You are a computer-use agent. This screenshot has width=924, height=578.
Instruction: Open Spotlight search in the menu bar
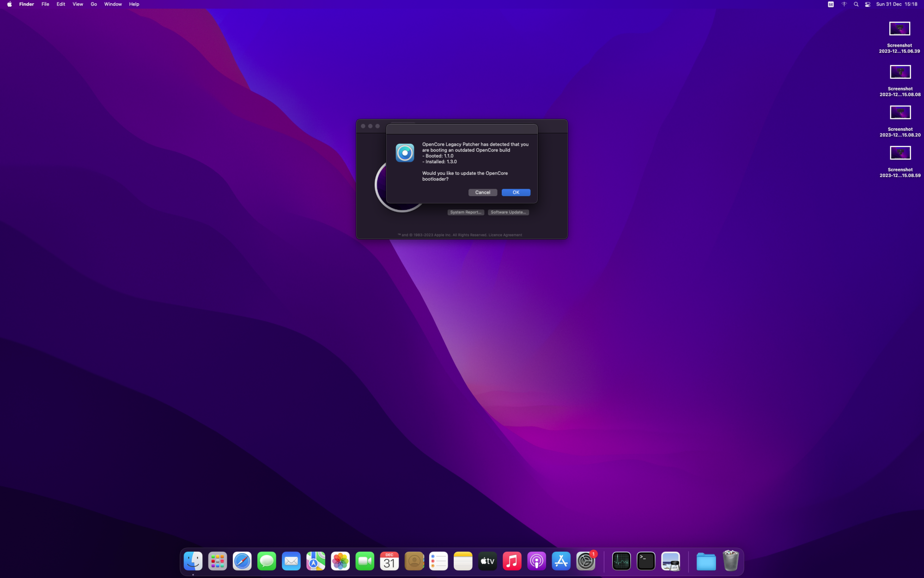click(856, 4)
